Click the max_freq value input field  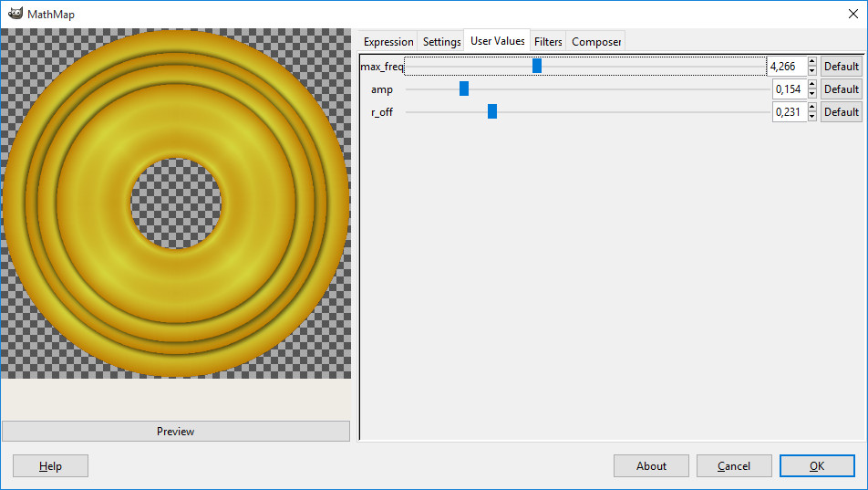pyautogui.click(x=787, y=66)
